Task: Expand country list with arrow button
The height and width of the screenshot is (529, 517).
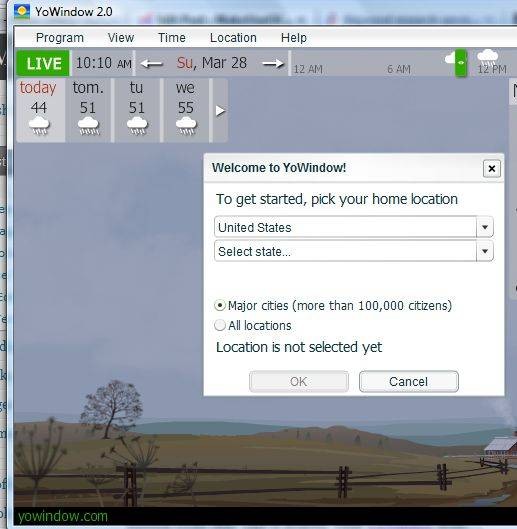Action: [x=485, y=227]
